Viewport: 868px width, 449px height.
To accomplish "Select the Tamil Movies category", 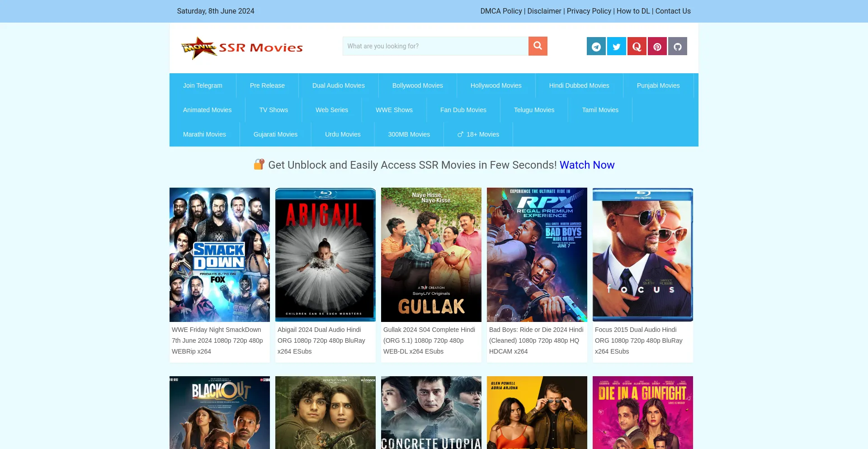I will point(600,110).
